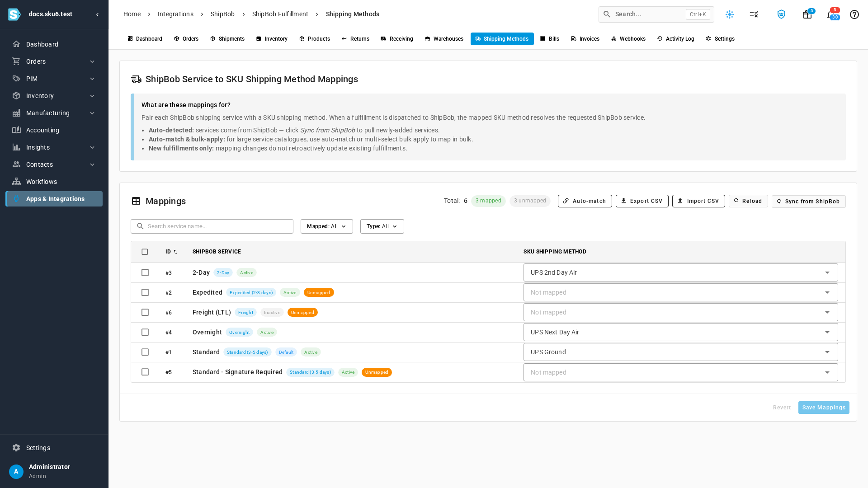Viewport: 868px width, 488px height.
Task: Click the checklist icon in header
Action: 754,14
